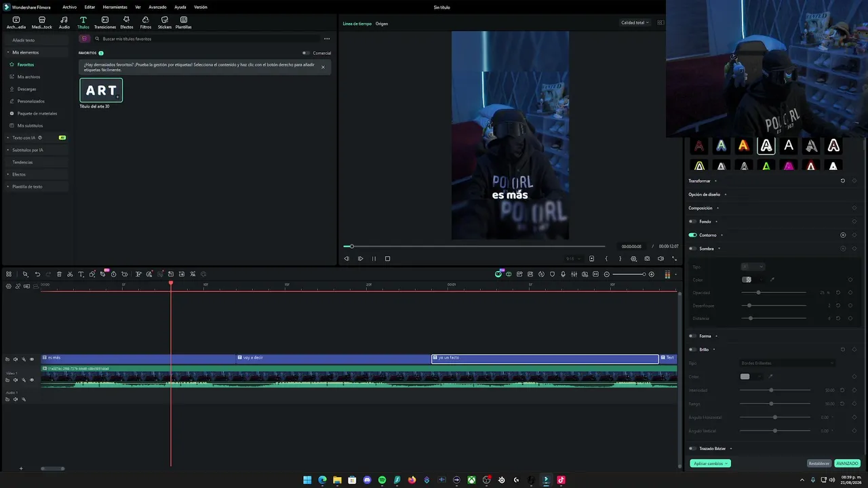Open the Aplicar cambios dropdown
The width and height of the screenshot is (868, 488).
point(710,464)
